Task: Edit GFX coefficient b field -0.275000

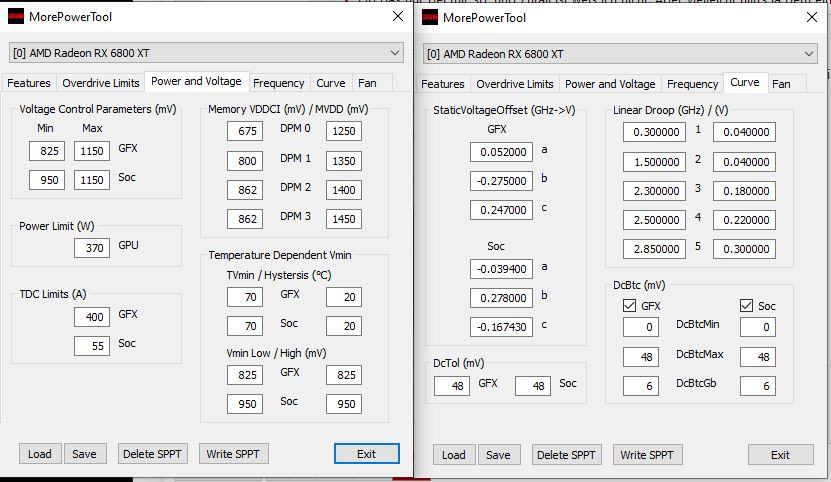Action: point(501,181)
